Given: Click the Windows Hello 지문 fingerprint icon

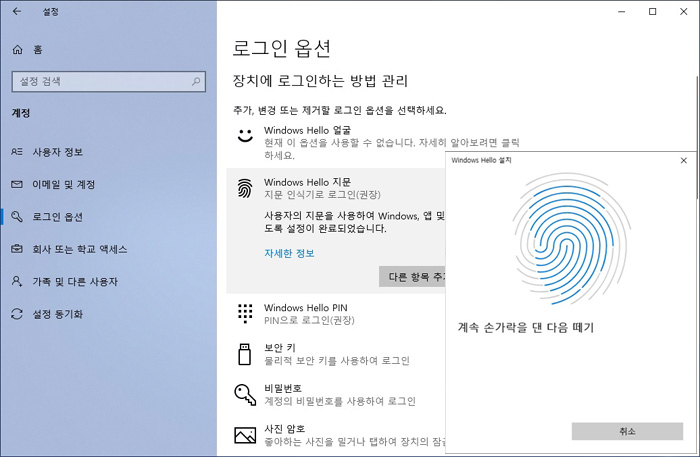Looking at the screenshot, I should [245, 188].
